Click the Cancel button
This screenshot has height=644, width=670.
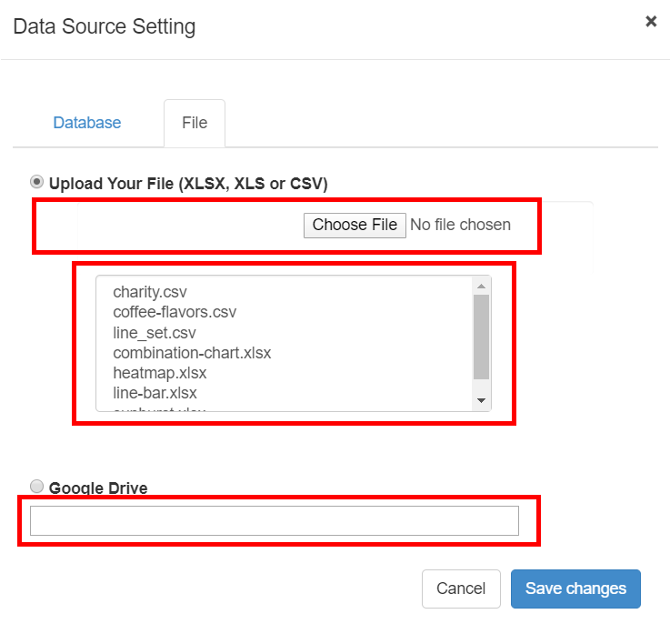coord(461,589)
